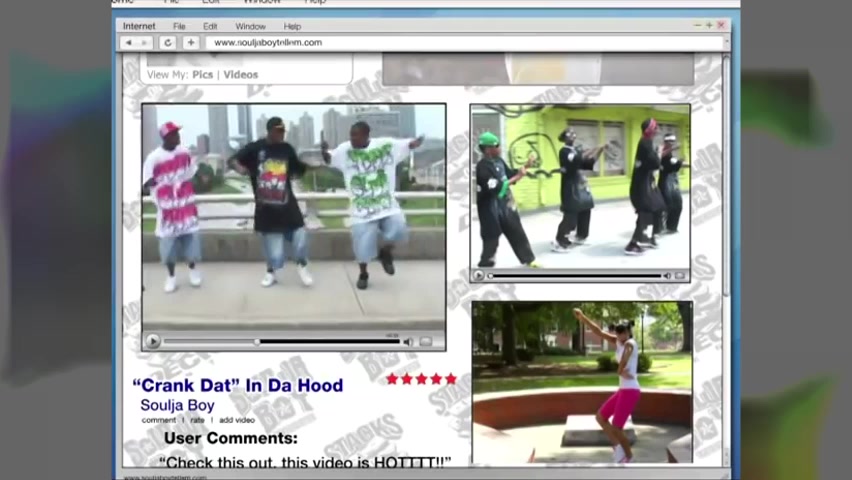Mute the top-right video with speaker icon
Viewport: 852px width, 480px height.
pyautogui.click(x=667, y=276)
